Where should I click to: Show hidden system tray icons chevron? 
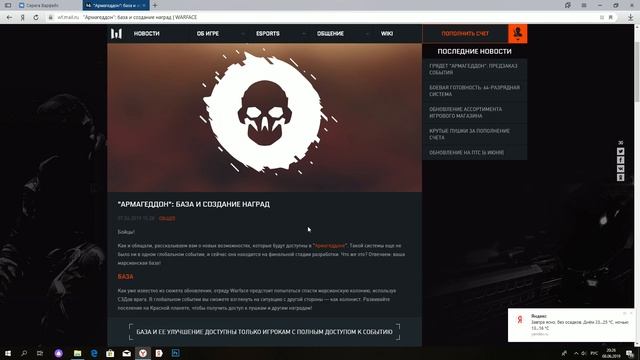(576, 353)
